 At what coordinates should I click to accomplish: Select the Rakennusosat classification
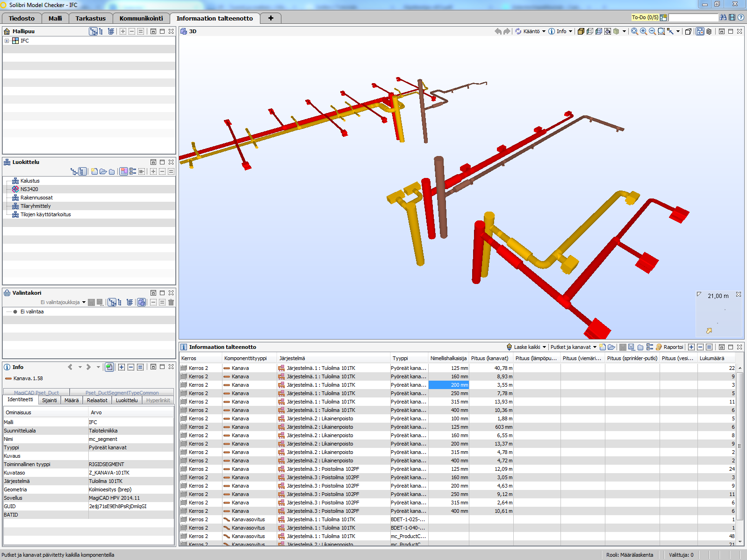click(36, 198)
